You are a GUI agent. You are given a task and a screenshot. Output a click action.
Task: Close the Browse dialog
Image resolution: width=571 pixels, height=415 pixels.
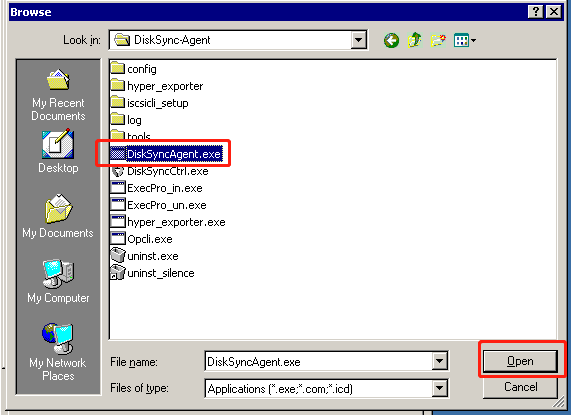coord(554,12)
